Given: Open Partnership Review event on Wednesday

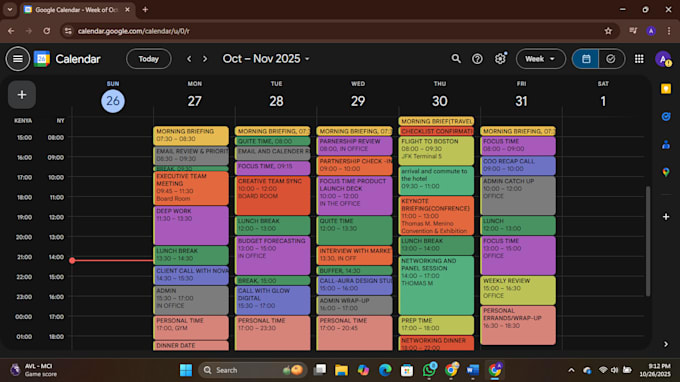Looking at the screenshot, I should pyautogui.click(x=354, y=146).
